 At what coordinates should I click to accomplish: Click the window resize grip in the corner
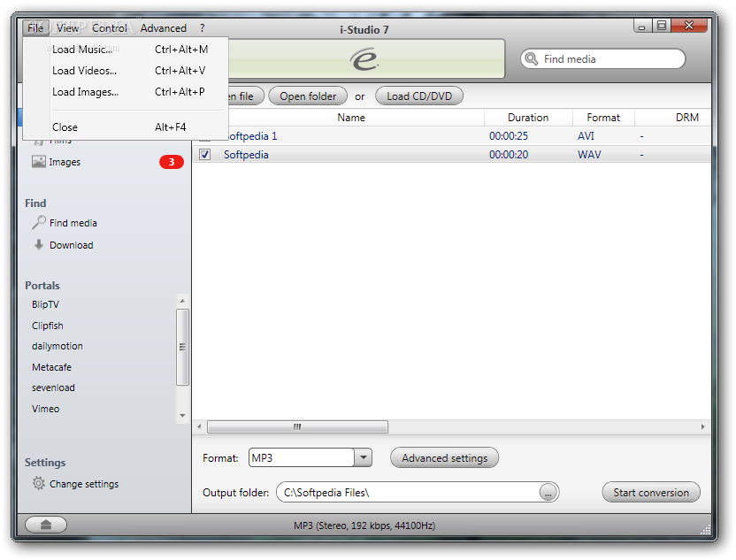705,530
